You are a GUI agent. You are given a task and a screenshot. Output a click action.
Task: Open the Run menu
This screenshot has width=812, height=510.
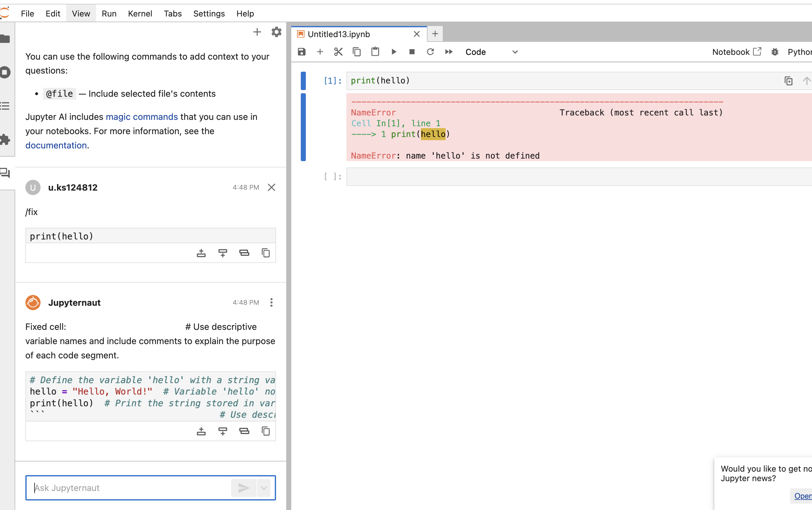coord(109,14)
